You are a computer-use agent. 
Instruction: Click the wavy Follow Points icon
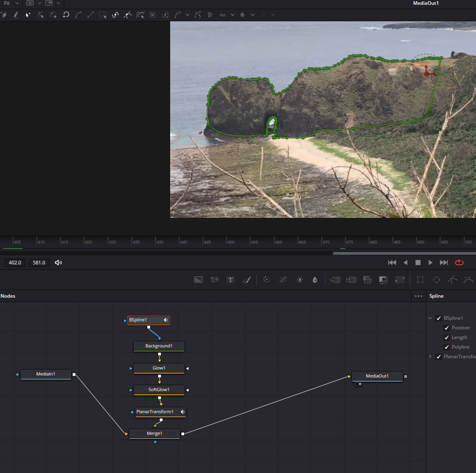point(222,15)
